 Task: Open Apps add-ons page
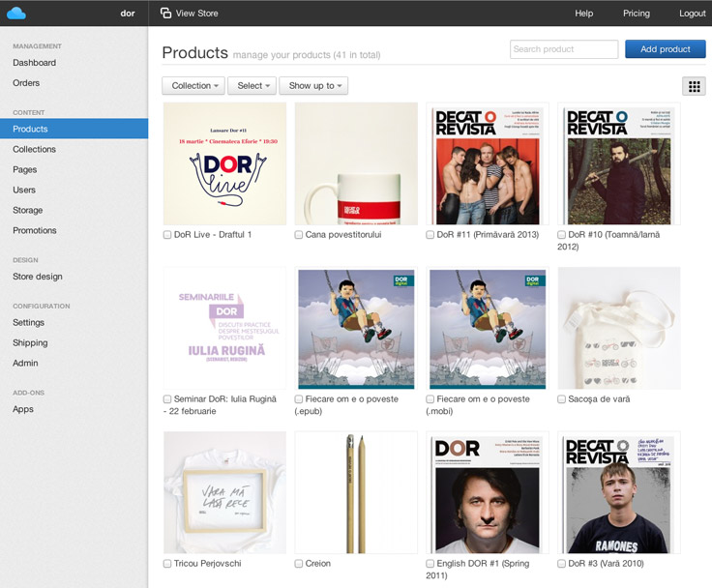point(23,409)
